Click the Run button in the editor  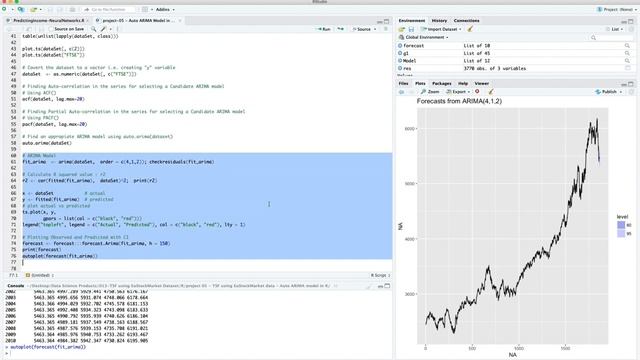click(x=324, y=29)
